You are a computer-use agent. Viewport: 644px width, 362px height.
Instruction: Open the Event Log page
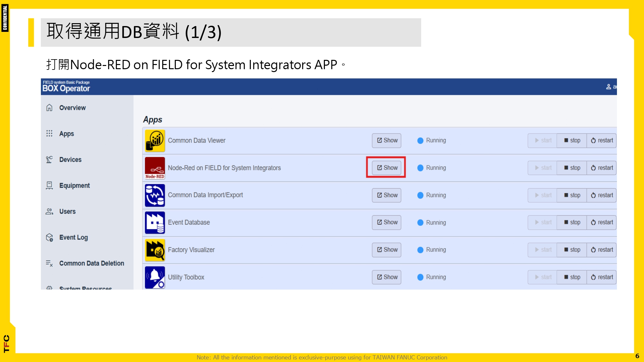(73, 237)
